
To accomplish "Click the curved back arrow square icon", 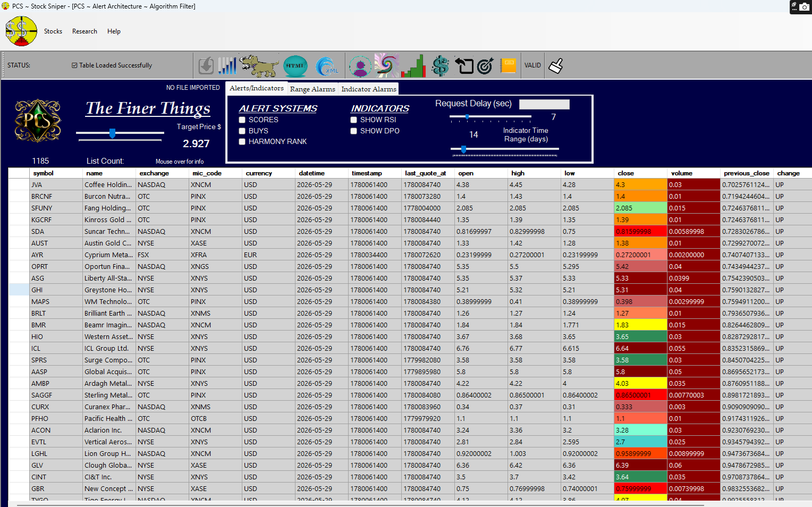I will point(464,66).
